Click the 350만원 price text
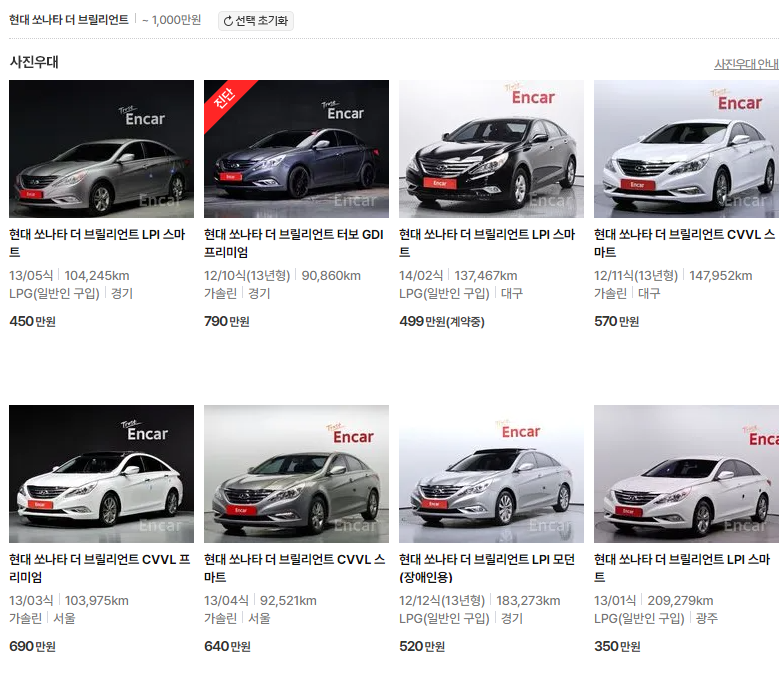784x694 pixels. coord(618,646)
